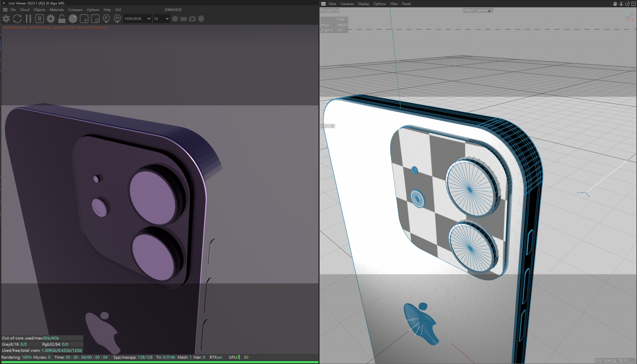Open the File menu in Live Viewer

pyautogui.click(x=13, y=10)
